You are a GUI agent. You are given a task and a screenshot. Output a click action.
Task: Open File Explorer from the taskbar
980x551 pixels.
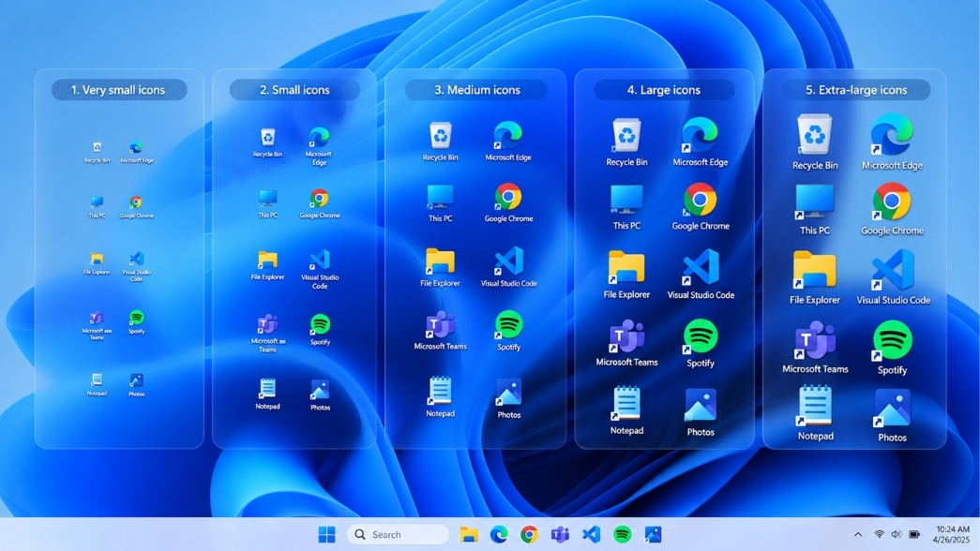469,535
